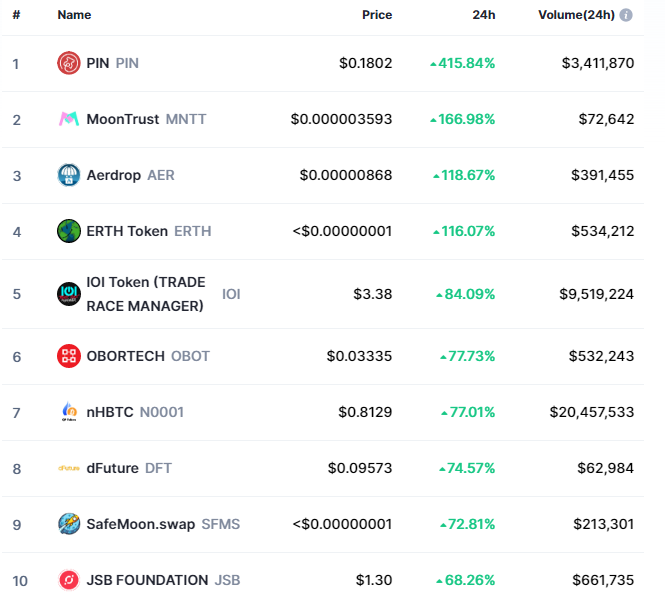
Task: Select the ERTH Token globe icon
Action: point(69,231)
